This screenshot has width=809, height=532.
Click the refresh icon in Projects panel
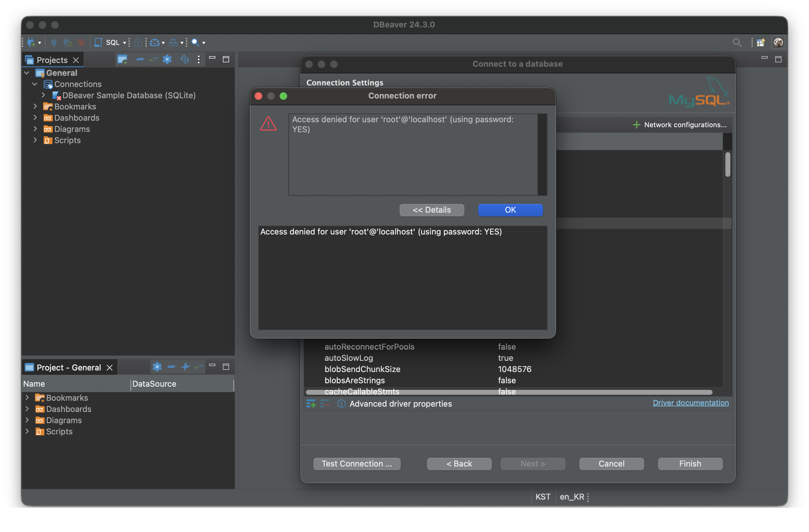click(184, 60)
